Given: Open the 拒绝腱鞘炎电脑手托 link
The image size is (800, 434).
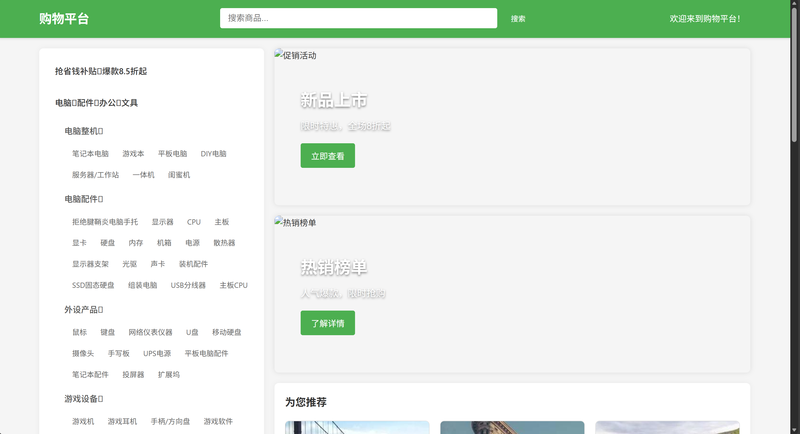Looking at the screenshot, I should click(105, 222).
